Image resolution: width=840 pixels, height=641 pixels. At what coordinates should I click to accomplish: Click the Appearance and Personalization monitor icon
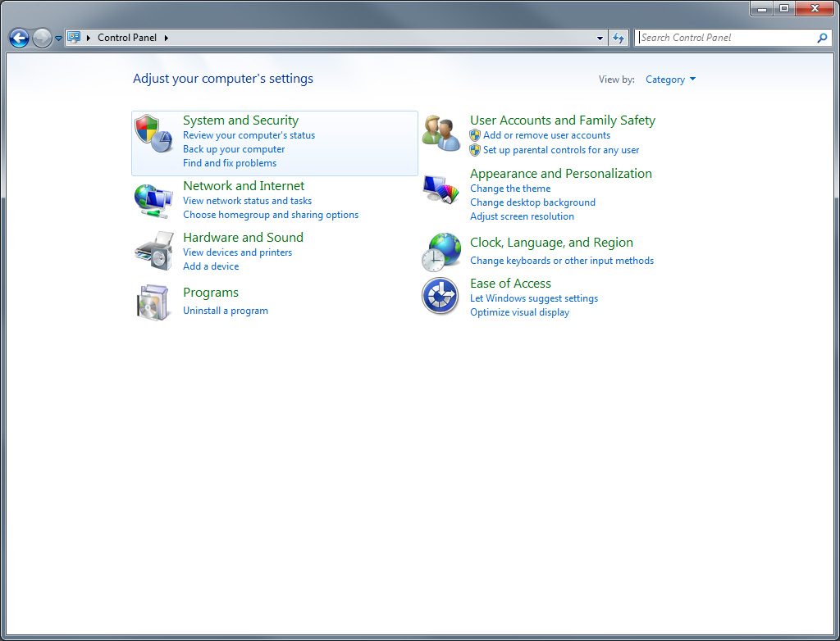point(441,189)
